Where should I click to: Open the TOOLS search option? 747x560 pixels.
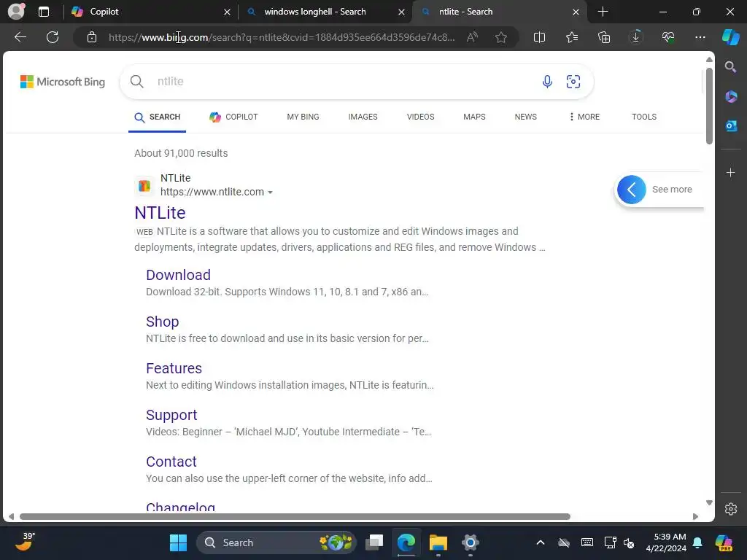(x=643, y=117)
